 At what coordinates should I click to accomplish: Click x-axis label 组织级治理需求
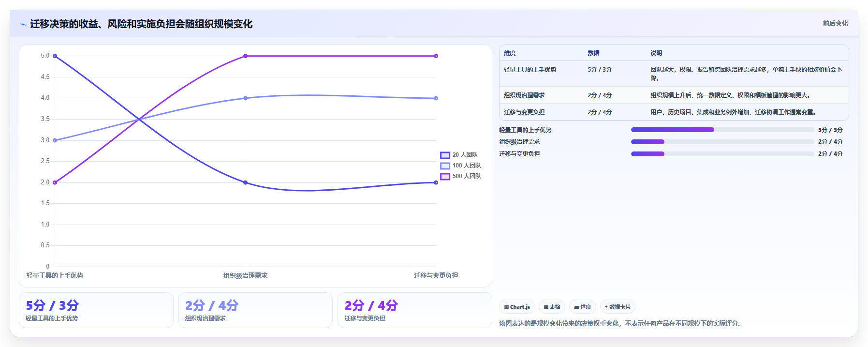tap(245, 275)
